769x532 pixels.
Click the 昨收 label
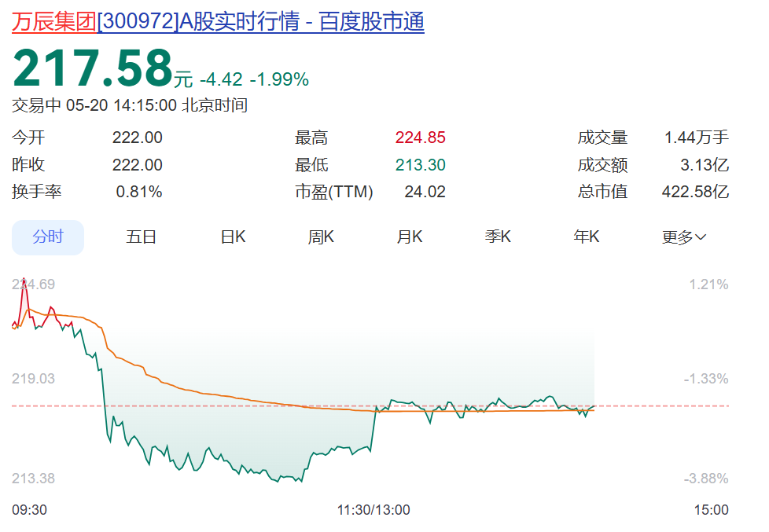[x=28, y=165]
